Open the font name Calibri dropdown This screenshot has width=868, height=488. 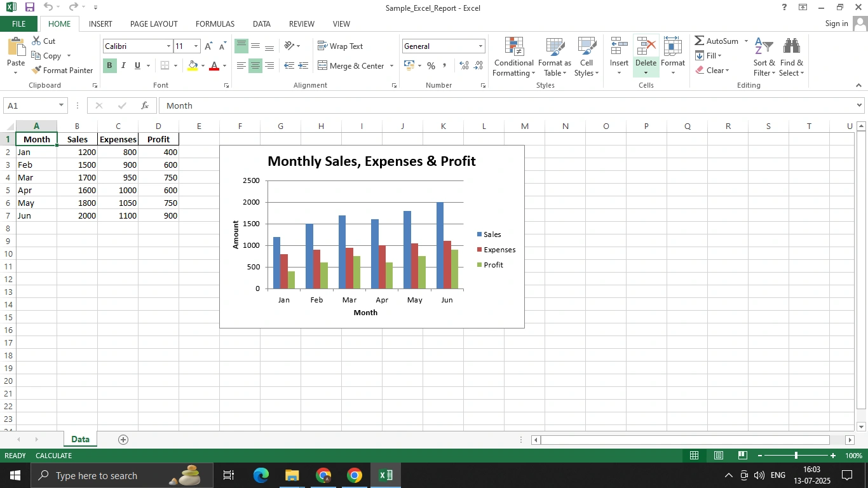[168, 46]
